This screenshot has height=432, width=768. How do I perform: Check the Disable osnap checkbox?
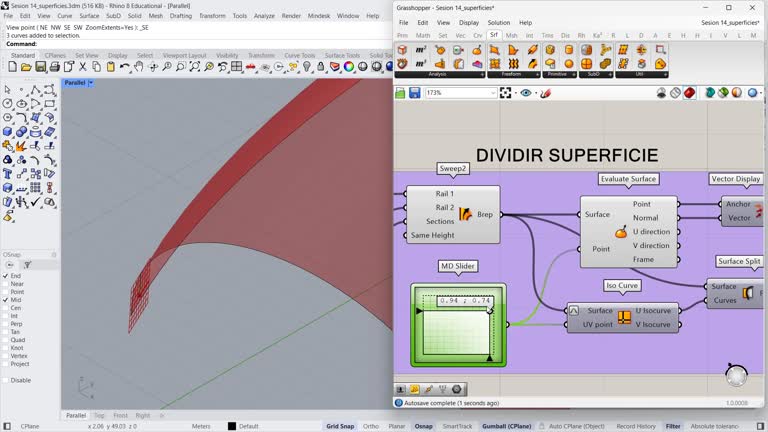[x=6, y=380]
